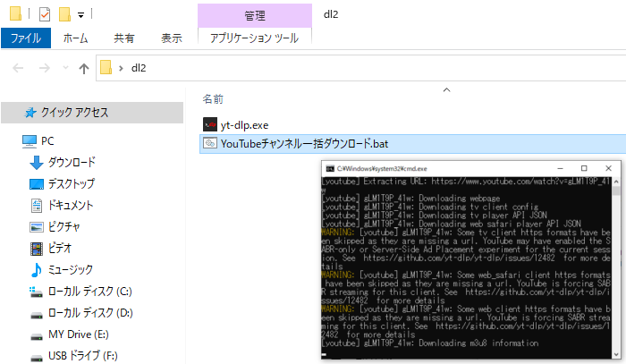This screenshot has width=626, height=364.
Task: Click the .bat file gear icon
Action: (210, 143)
